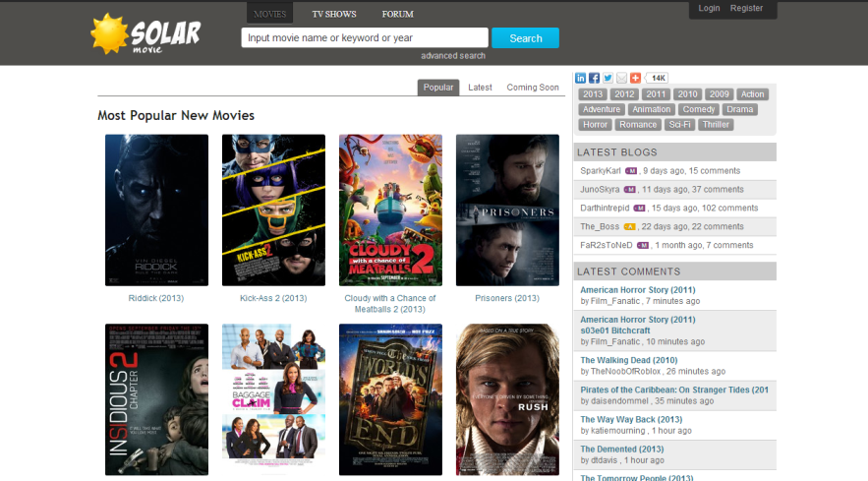Image resolution: width=868 pixels, height=481 pixels.
Task: Share the page on Facebook
Action: (x=594, y=78)
